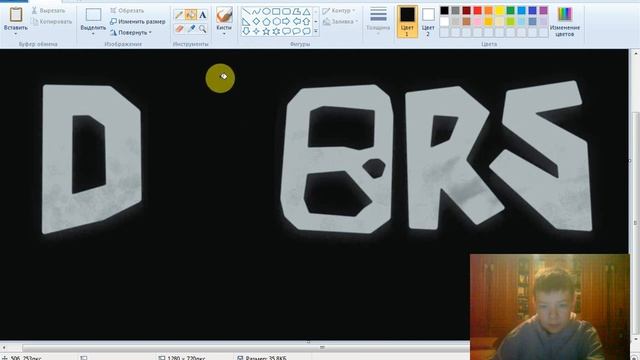This screenshot has height=360, width=640.
Task: Open Изменение цветов edit colors dialog
Action: coord(565,22)
